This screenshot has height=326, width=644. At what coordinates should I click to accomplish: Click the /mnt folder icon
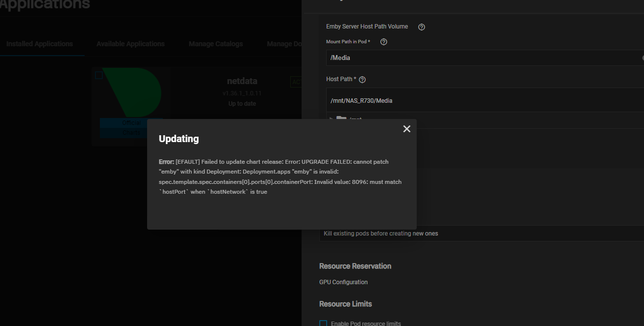coord(341,119)
